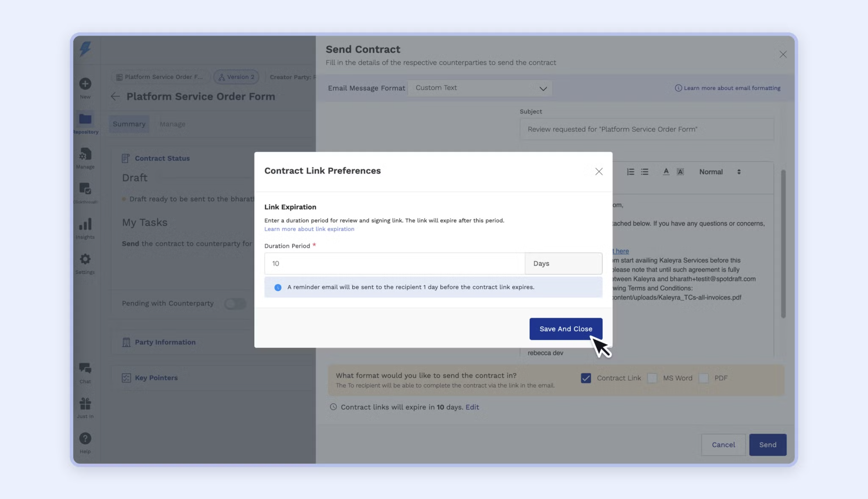This screenshot has width=868, height=499.
Task: Uncheck the Contract Link checkbox
Action: [586, 378]
